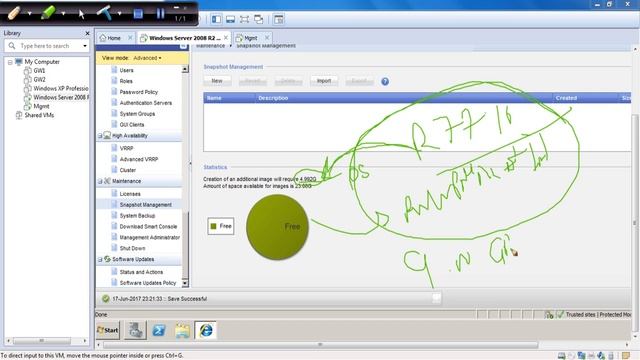Collapse the Maintenance section

(100, 181)
